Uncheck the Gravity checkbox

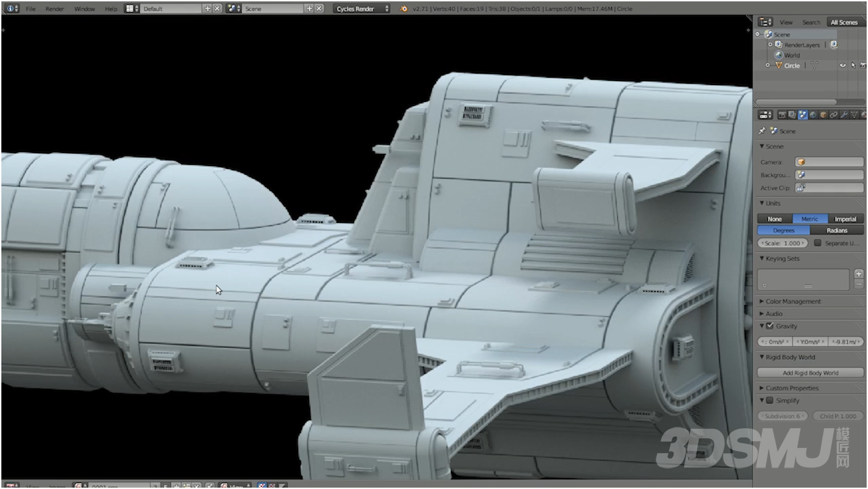[769, 326]
